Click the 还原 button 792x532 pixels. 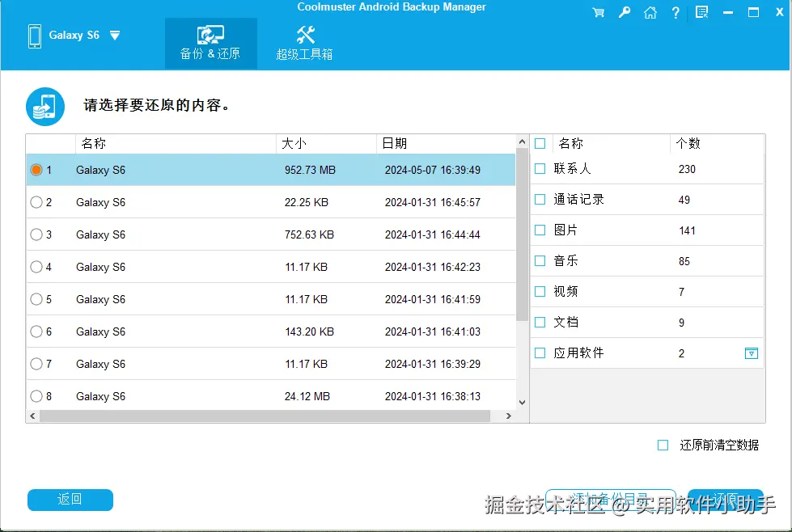tap(726, 500)
